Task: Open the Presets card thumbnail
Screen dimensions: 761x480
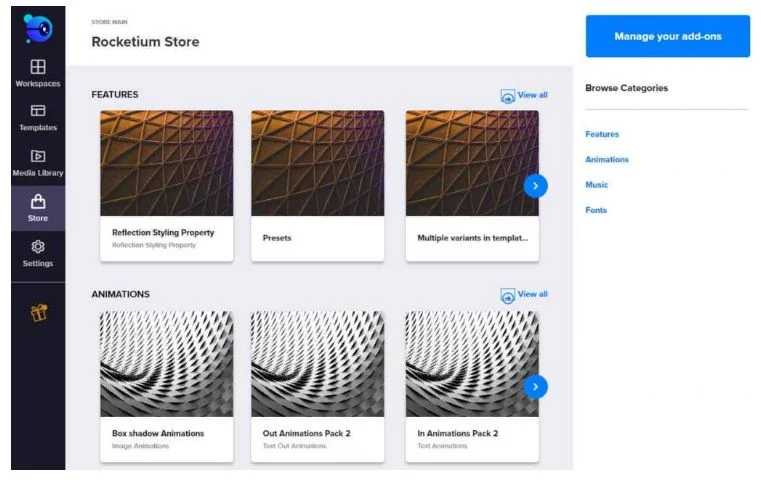Action: (x=317, y=163)
